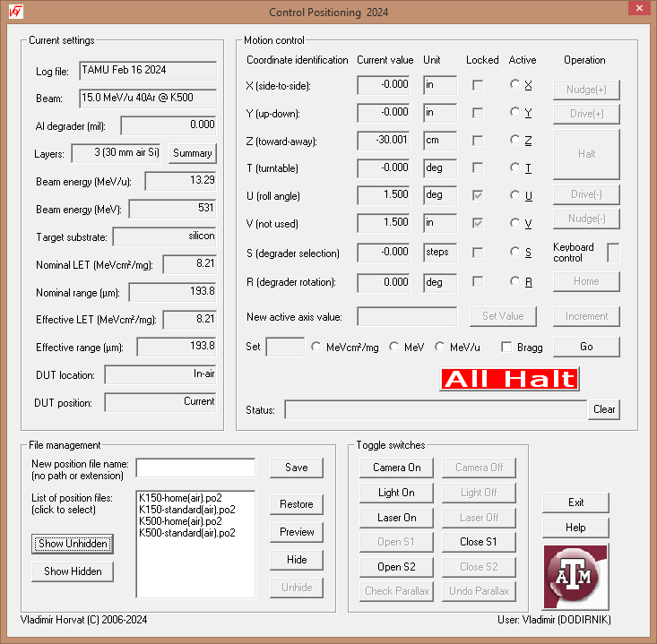Tick the Locked checkbox for T turntable

click(x=478, y=167)
